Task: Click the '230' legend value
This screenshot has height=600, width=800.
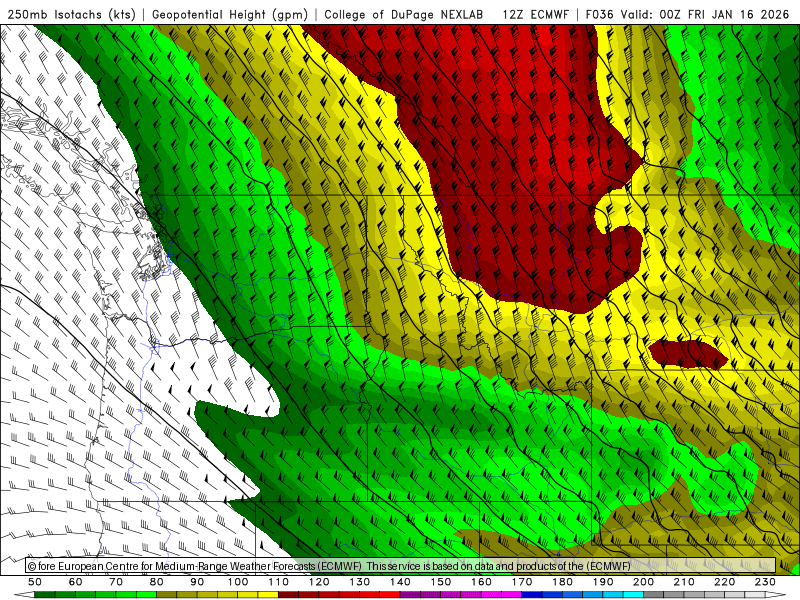Action: coord(765,582)
